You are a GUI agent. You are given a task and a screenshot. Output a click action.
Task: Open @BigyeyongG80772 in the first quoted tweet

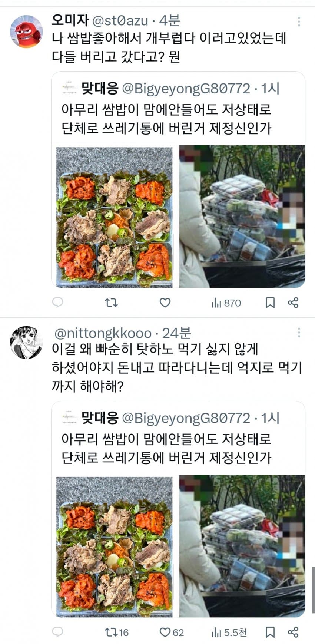[x=186, y=89]
